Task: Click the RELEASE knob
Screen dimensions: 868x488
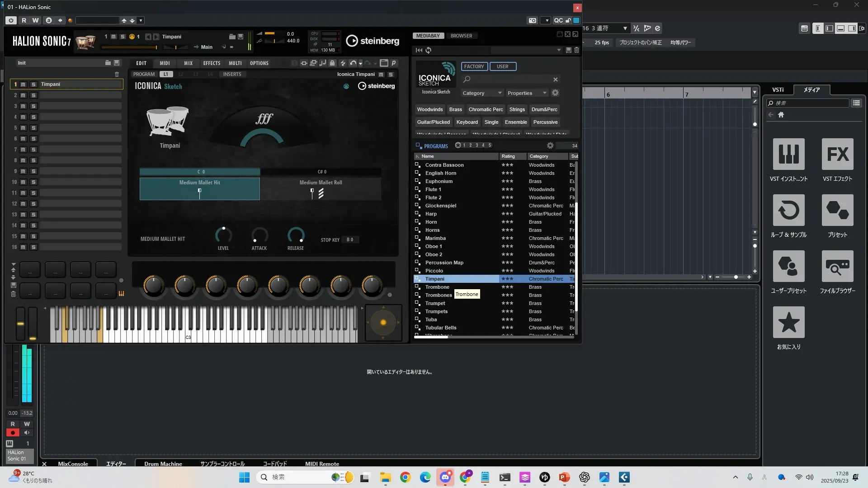Action: 296,235
